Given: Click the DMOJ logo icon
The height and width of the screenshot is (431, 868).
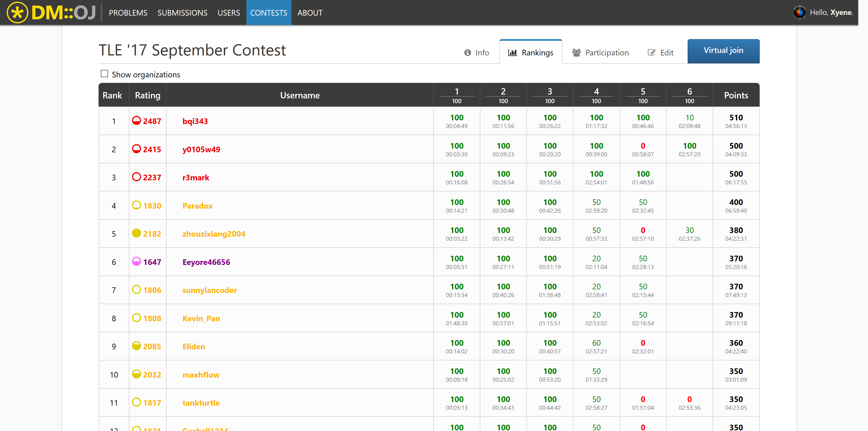Looking at the screenshot, I should pos(17,12).
